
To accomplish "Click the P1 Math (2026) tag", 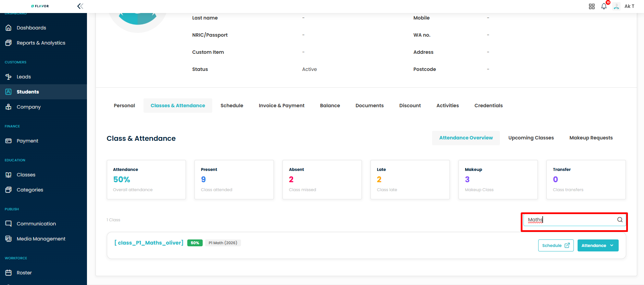I will (x=223, y=243).
